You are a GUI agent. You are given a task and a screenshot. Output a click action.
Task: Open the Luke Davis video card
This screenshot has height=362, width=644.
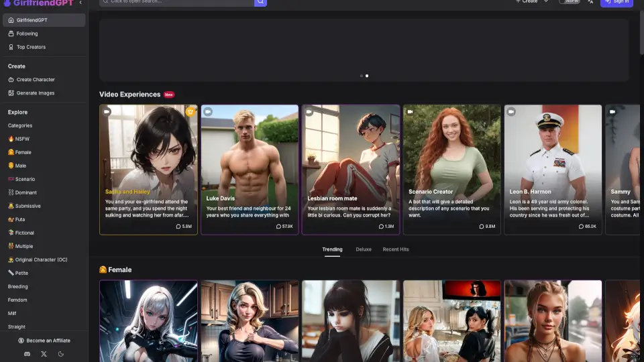[x=250, y=170]
